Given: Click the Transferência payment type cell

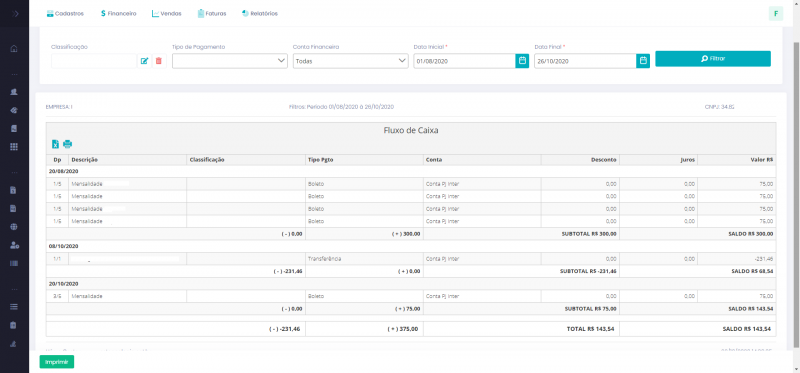Looking at the screenshot, I should (x=364, y=259).
